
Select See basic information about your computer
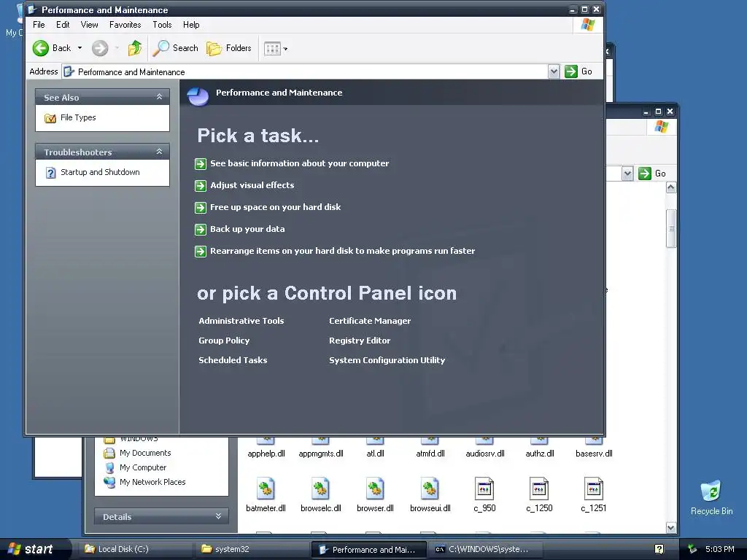click(x=300, y=163)
